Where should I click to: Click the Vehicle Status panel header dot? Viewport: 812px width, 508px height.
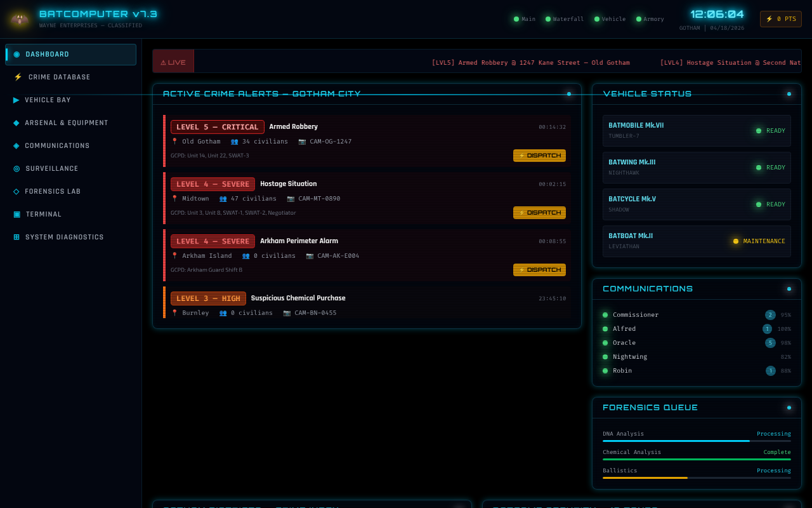(789, 94)
